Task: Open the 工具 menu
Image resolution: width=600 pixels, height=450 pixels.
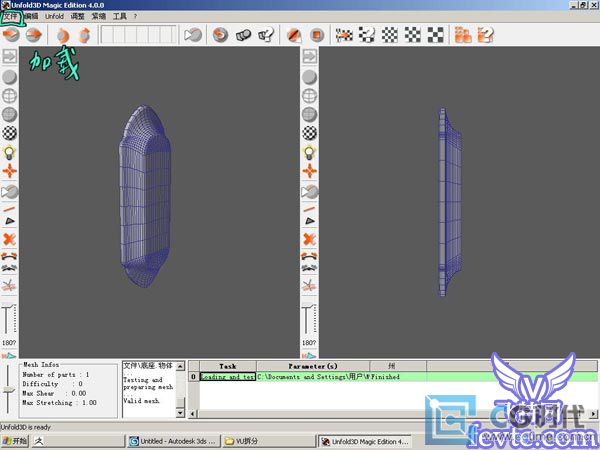Action: pyautogui.click(x=120, y=16)
